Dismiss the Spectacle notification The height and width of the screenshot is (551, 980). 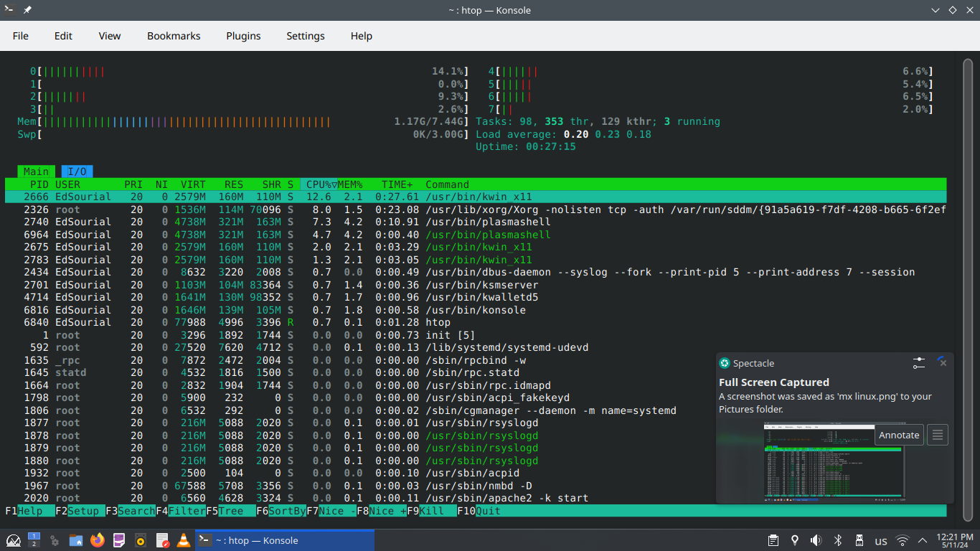pyautogui.click(x=943, y=362)
